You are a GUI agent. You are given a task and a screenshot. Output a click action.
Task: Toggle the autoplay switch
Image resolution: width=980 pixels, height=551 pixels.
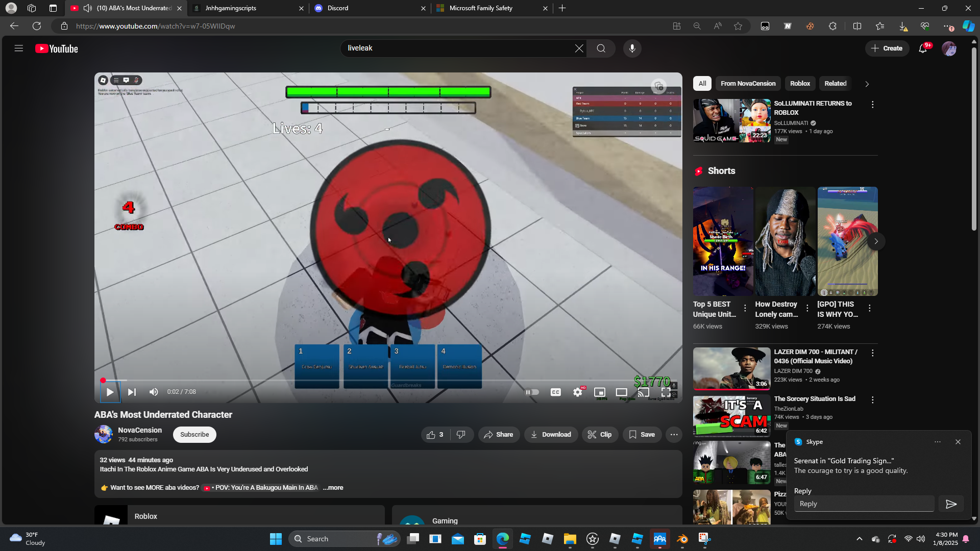(532, 392)
